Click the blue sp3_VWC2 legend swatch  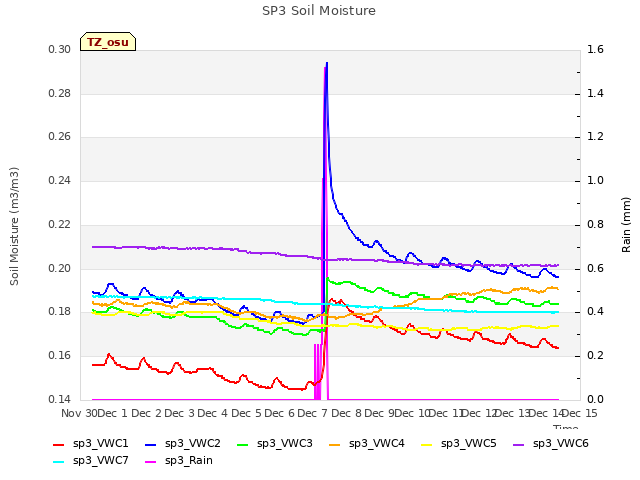coord(151,444)
